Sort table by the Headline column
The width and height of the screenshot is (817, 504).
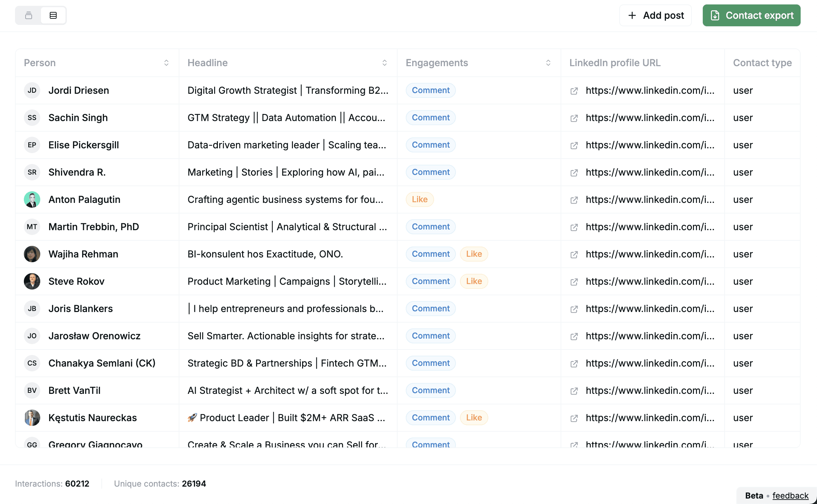(384, 63)
